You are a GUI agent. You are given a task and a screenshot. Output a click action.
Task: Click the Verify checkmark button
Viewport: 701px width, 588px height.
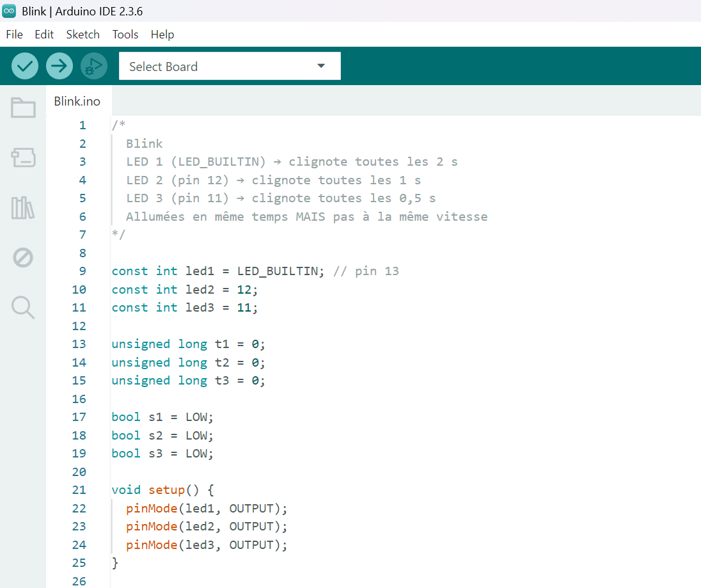tap(25, 66)
